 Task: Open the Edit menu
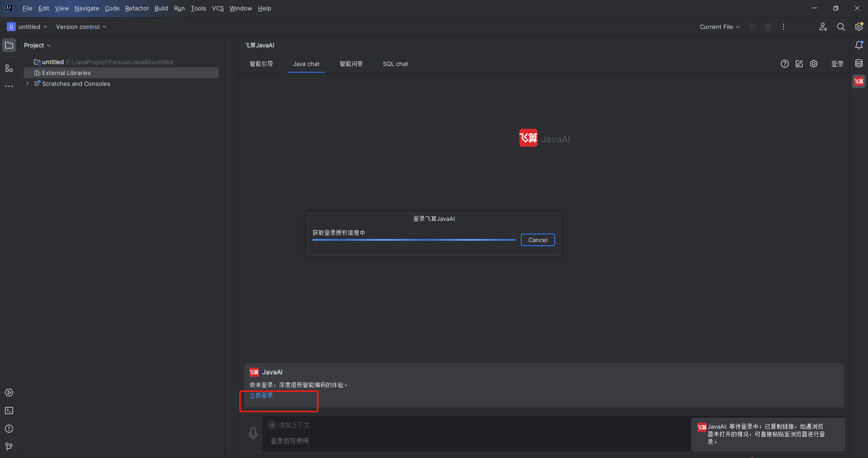click(43, 8)
